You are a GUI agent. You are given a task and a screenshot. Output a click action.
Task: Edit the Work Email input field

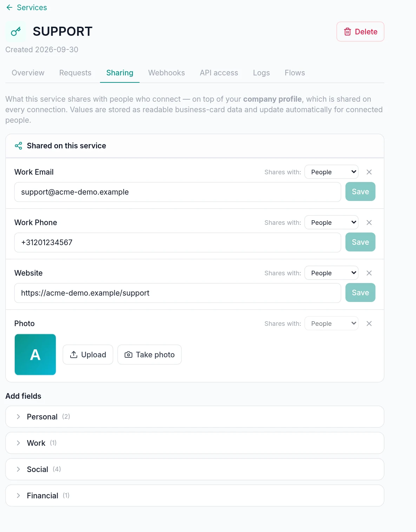[178, 192]
